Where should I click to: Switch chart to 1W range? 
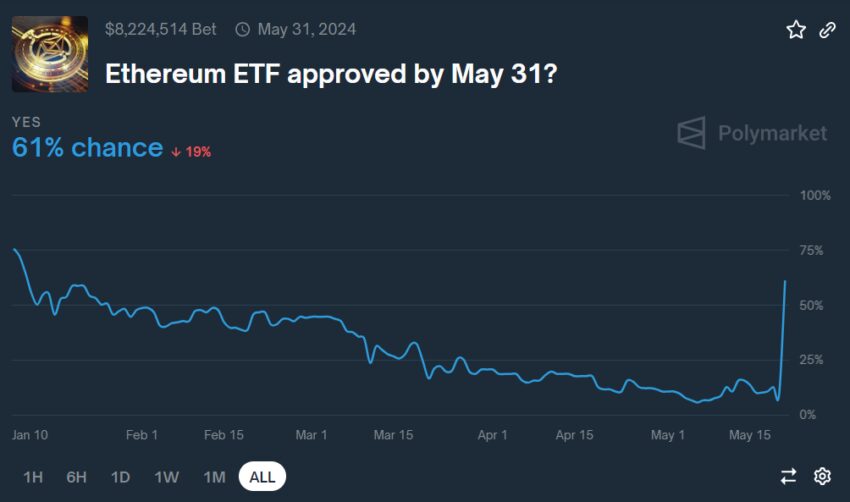coord(166,477)
